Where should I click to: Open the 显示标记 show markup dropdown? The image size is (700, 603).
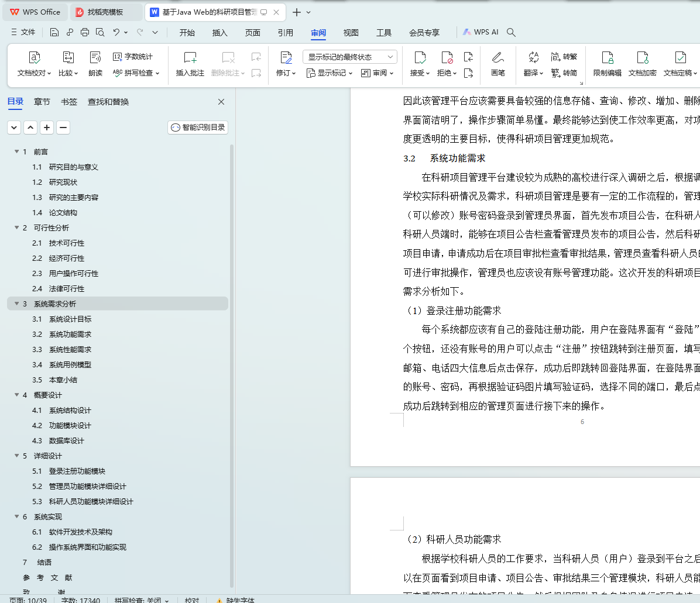point(330,73)
